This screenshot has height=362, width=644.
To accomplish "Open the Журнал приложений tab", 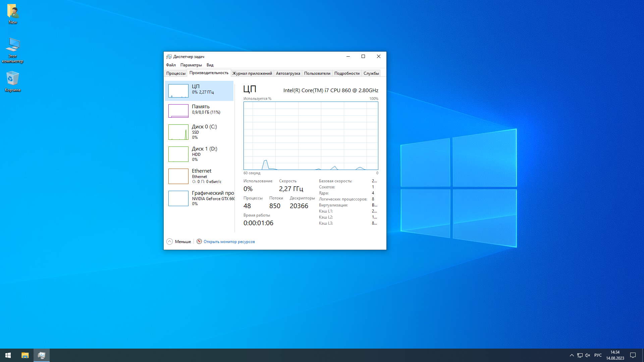I will tap(252, 73).
